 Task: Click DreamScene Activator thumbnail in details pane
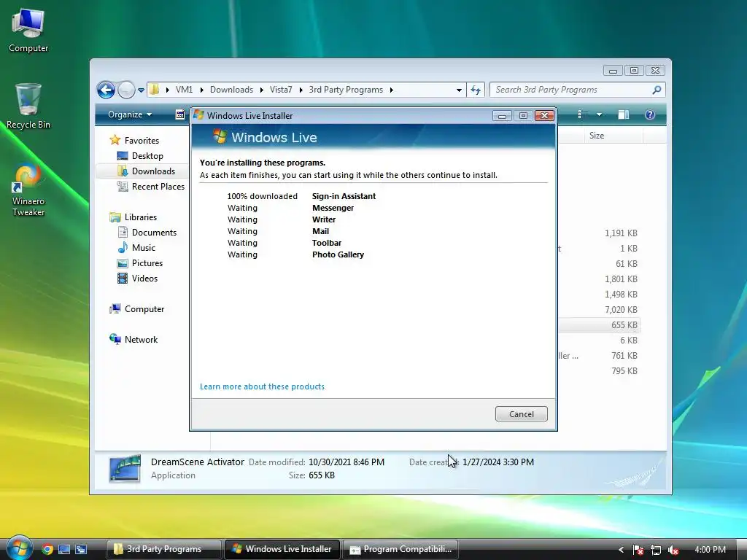point(125,468)
